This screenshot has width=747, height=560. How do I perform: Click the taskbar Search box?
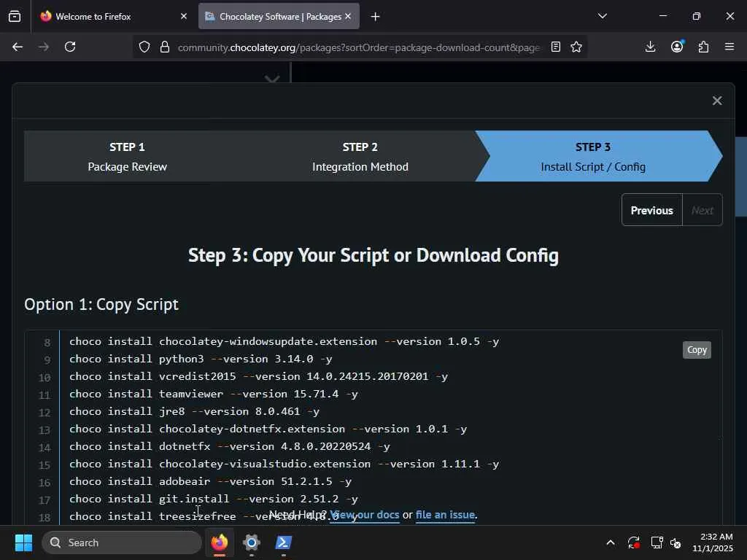click(122, 542)
